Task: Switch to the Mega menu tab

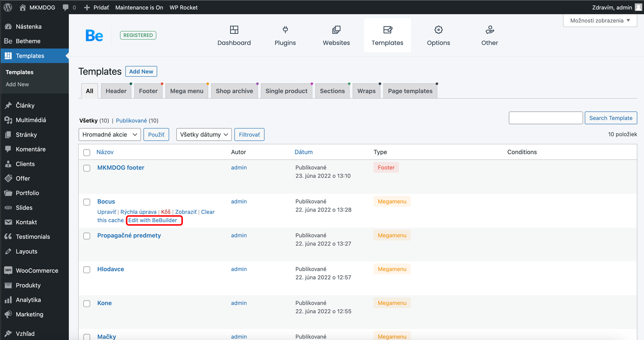Action: point(187,91)
